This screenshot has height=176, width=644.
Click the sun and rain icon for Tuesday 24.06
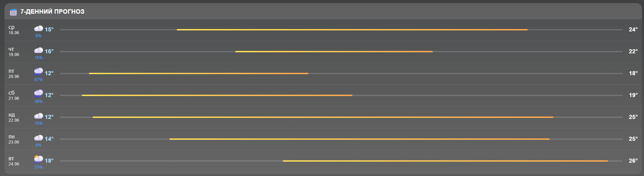(x=39, y=159)
